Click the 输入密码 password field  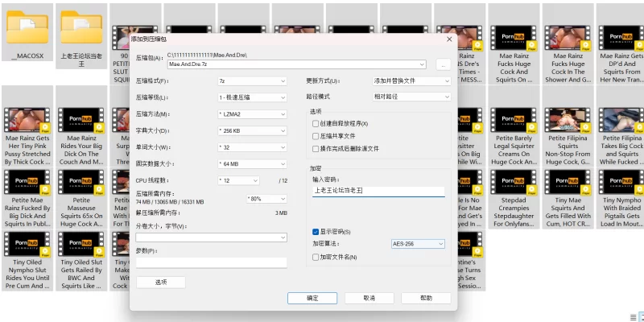click(x=378, y=191)
